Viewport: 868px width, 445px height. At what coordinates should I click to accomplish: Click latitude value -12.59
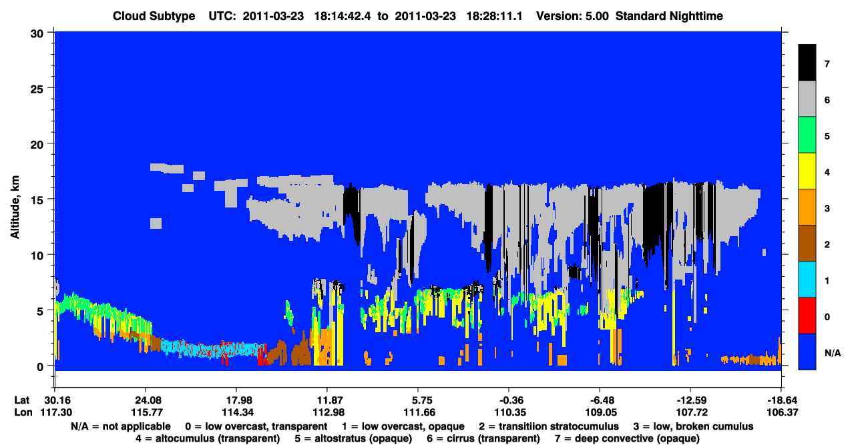pyautogui.click(x=690, y=400)
